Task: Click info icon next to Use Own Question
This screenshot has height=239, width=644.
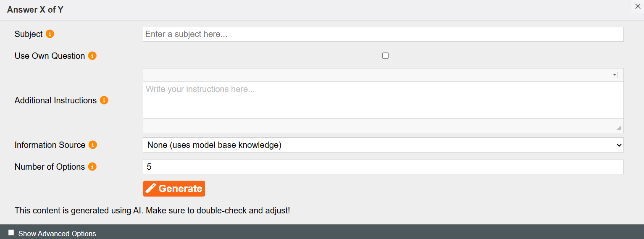Action: click(x=92, y=56)
